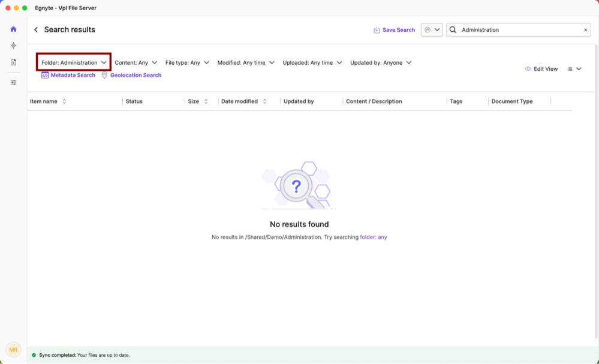The image size is (599, 364).
Task: Click the Home icon in the sidebar
Action: pyautogui.click(x=13, y=29)
